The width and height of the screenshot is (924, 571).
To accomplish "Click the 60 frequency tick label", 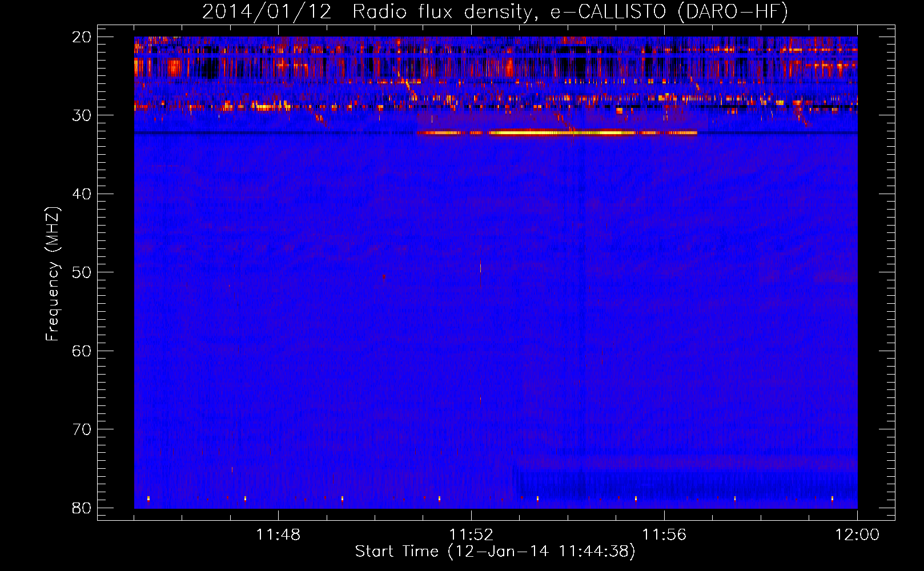I will [82, 351].
